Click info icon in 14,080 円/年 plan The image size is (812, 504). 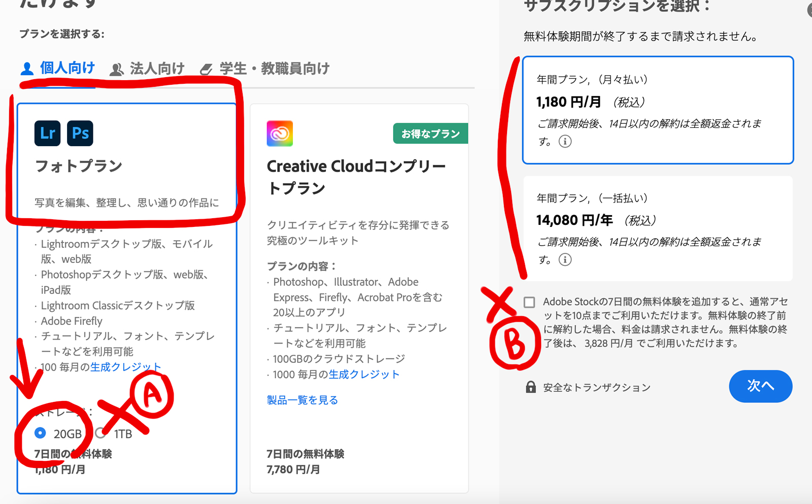tap(565, 260)
